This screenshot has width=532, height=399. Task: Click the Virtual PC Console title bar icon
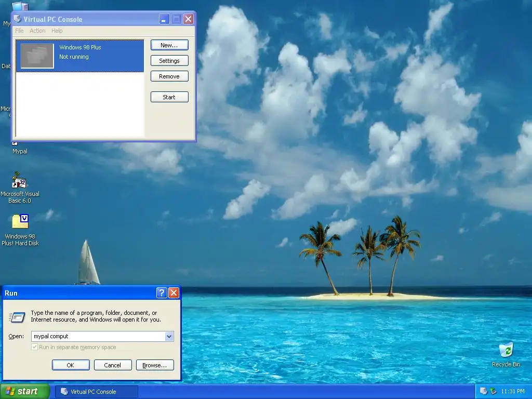[x=17, y=19]
